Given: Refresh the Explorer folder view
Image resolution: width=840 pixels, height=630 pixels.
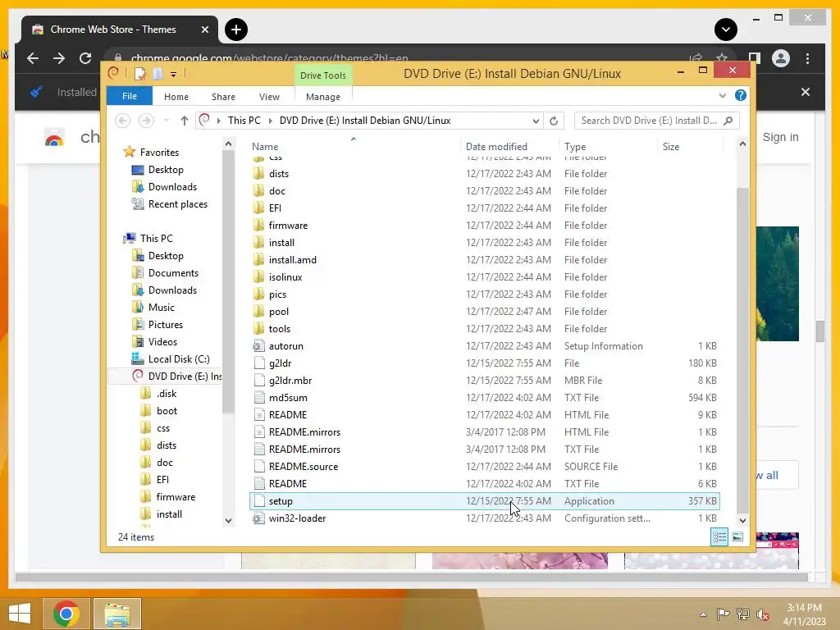Looking at the screenshot, I should 554,121.
